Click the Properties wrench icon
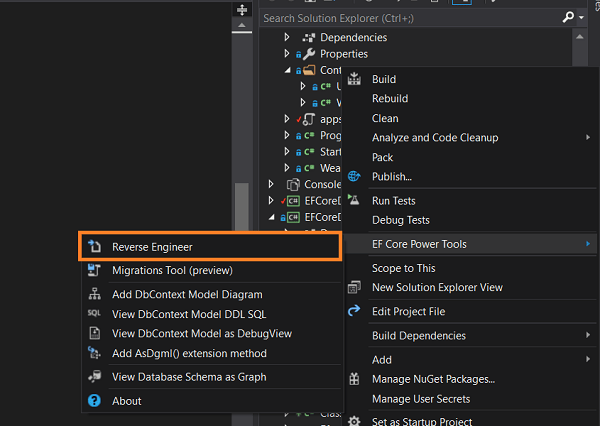This screenshot has height=426, width=600. click(309, 54)
